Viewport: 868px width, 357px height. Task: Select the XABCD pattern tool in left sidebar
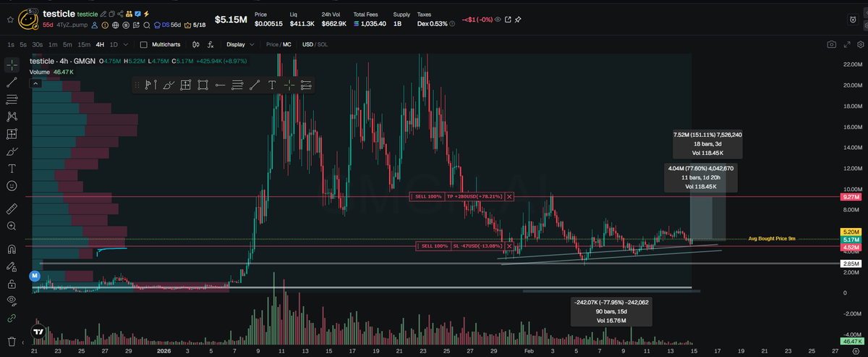tap(12, 117)
